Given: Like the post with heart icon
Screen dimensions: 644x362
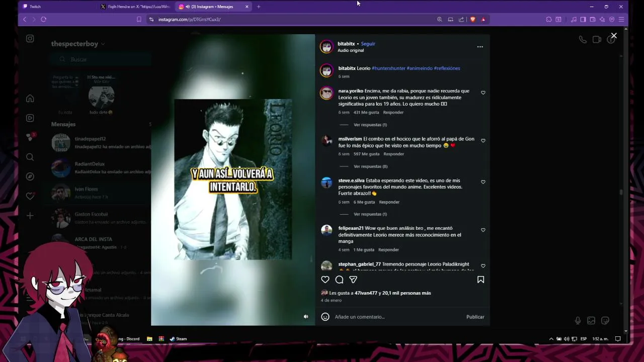Looking at the screenshot, I should pyautogui.click(x=325, y=280).
